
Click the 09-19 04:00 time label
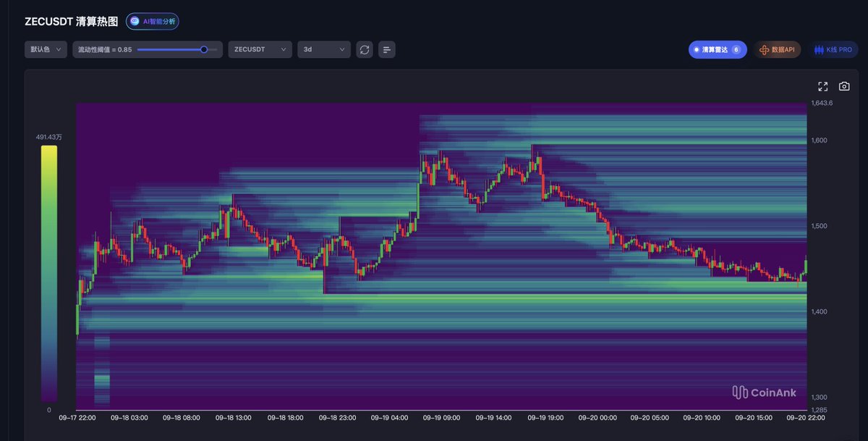390,418
